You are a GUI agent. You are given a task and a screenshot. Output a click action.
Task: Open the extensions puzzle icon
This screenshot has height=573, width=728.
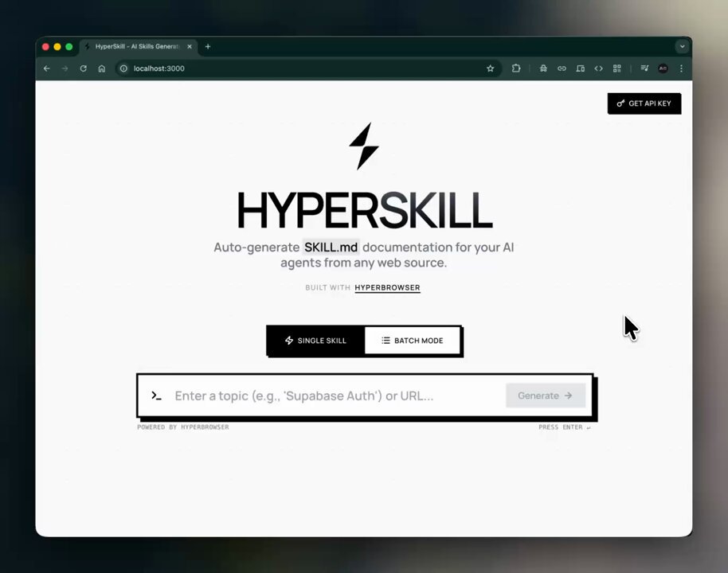(x=516, y=68)
